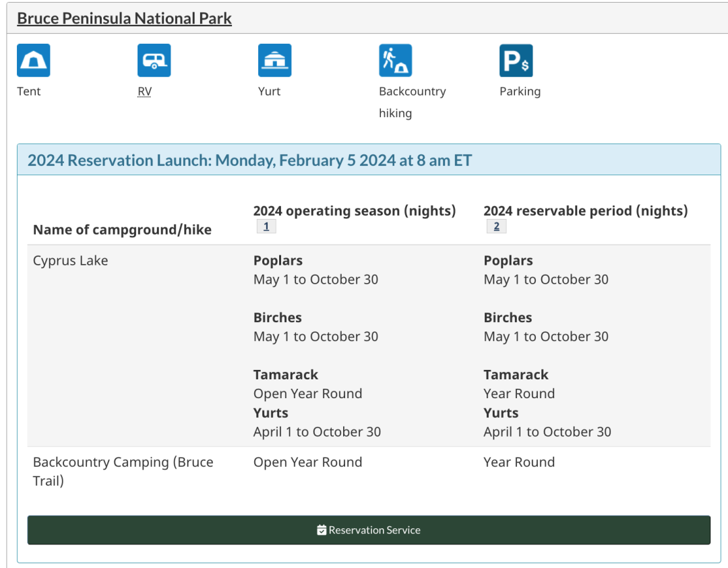728x568 pixels.
Task: Click Yurts heading in operating season column
Action: pos(271,413)
